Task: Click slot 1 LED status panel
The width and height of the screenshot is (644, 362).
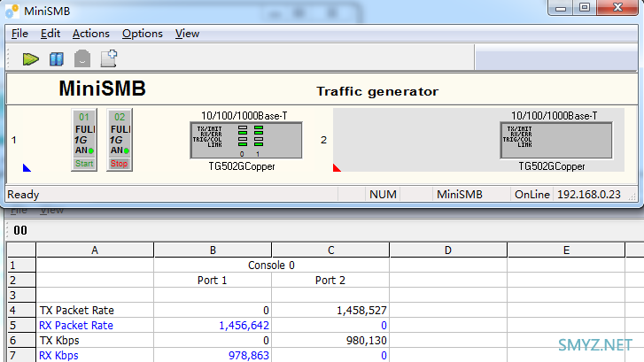Action: point(246,140)
